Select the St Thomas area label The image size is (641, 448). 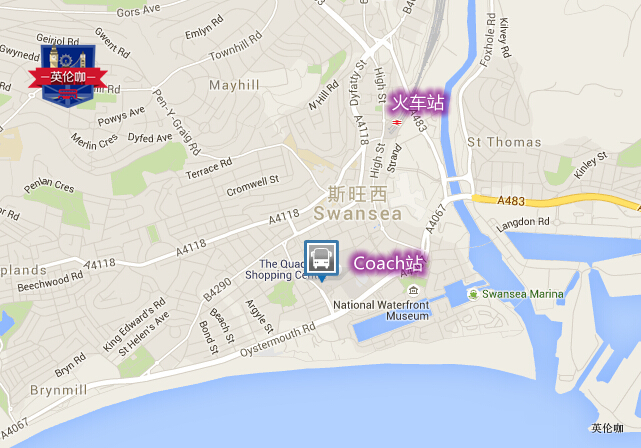click(504, 142)
